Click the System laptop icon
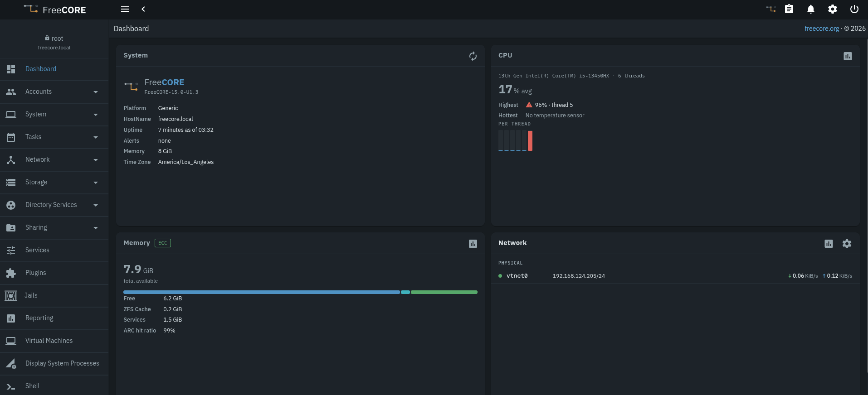This screenshot has height=395, width=868. tap(11, 115)
